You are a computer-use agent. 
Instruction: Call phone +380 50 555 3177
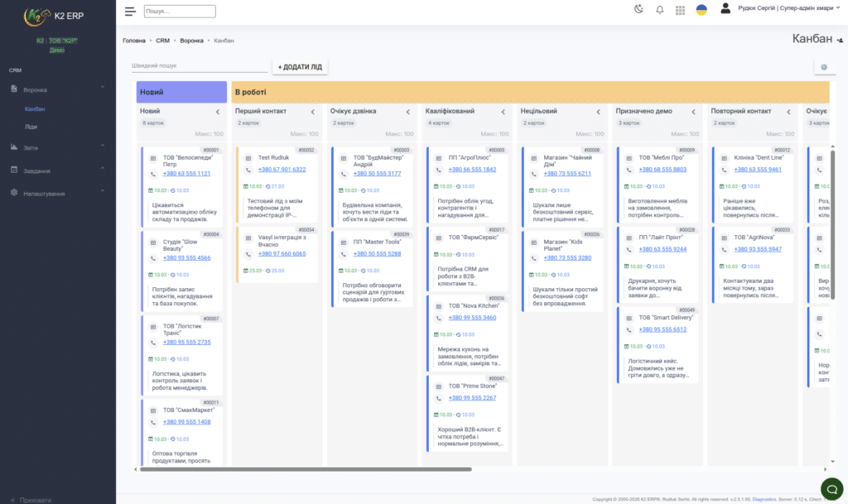tap(377, 174)
